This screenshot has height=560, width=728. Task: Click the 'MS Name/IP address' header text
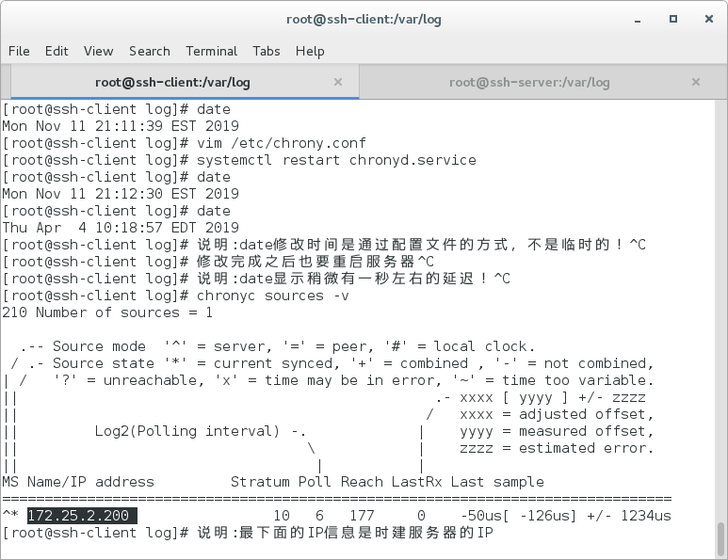pyautogui.click(x=78, y=482)
